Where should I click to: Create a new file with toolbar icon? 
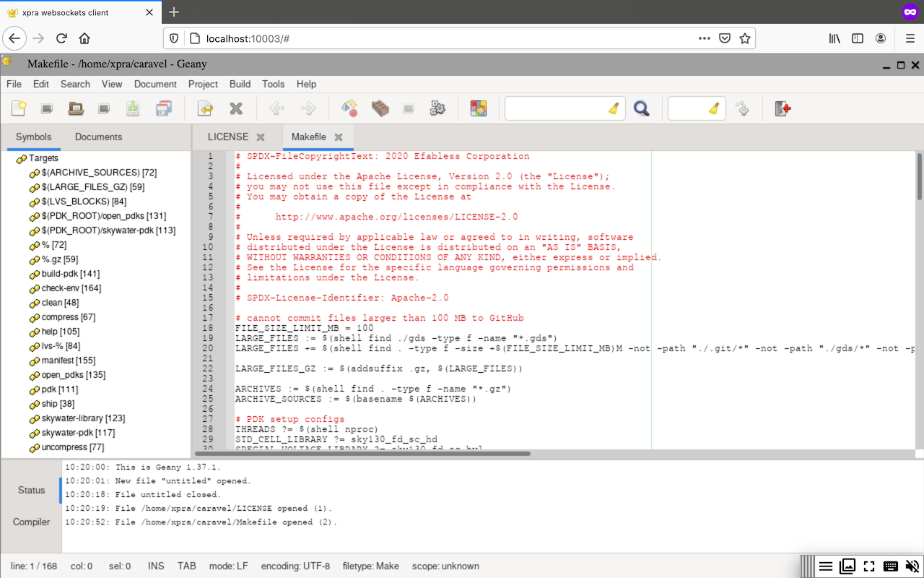coord(19,108)
